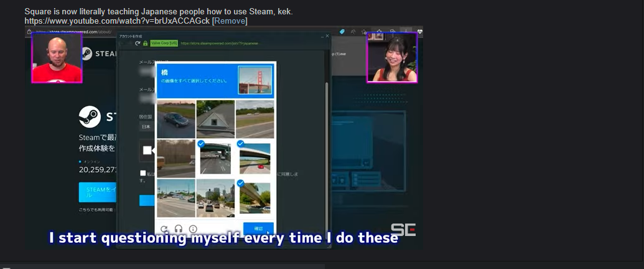Select the captcha tile with a yellow bus
This screenshot has width=644, height=269.
point(176,158)
